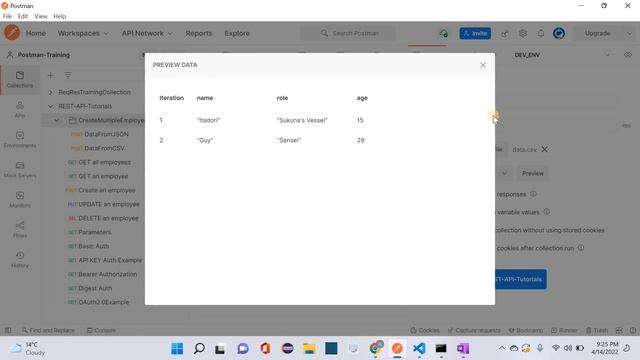Open the Upgrade dropdown arrow
The width and height of the screenshot is (640, 360).
point(629,33)
